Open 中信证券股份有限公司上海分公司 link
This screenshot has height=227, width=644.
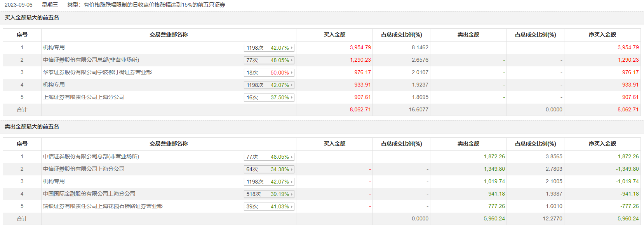tap(84, 169)
